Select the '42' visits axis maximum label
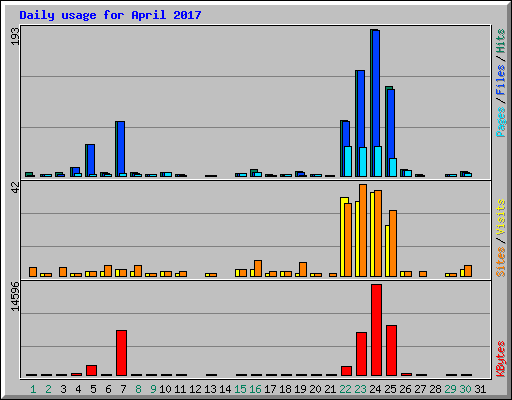This screenshot has width=512, height=400. tap(15, 188)
